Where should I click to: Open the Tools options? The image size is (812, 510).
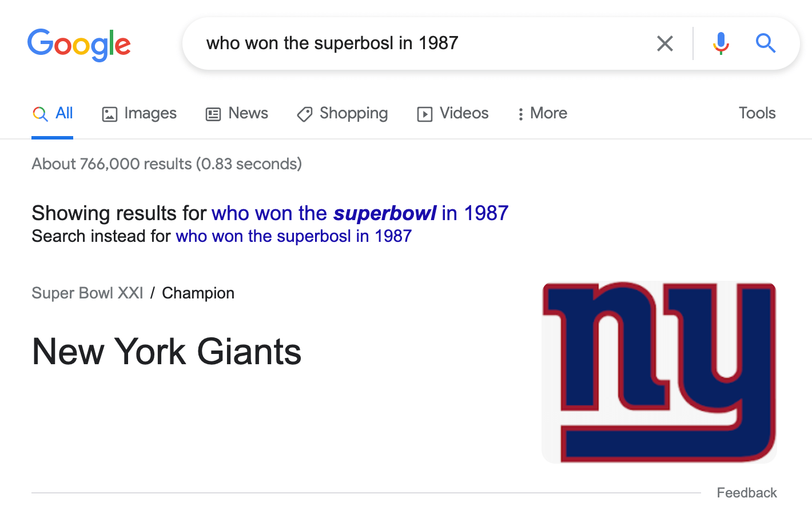[x=757, y=113]
